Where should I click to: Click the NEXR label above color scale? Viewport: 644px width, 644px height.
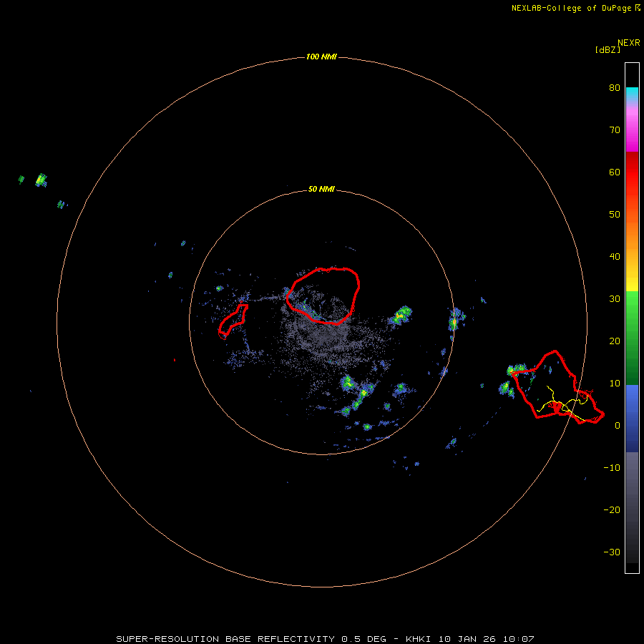629,43
